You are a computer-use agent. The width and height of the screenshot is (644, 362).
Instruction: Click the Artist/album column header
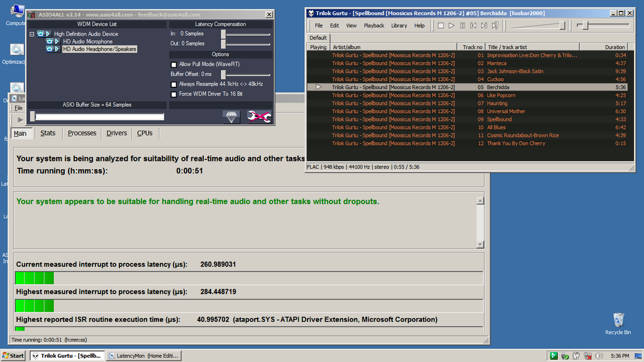[x=393, y=47]
